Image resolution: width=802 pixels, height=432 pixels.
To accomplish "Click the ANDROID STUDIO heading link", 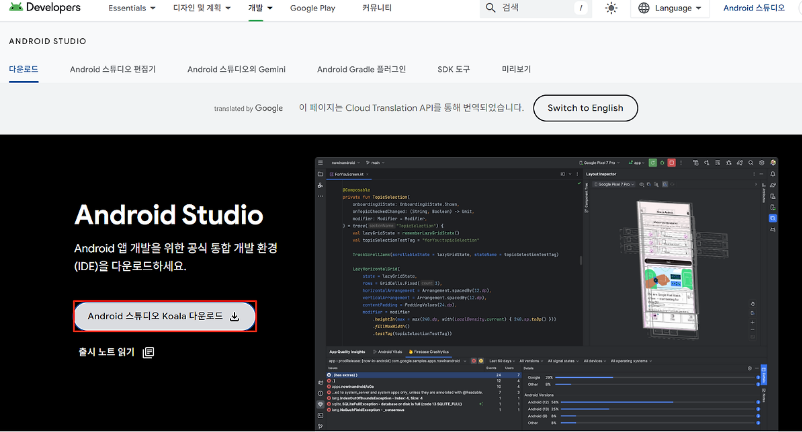I will [x=48, y=41].
